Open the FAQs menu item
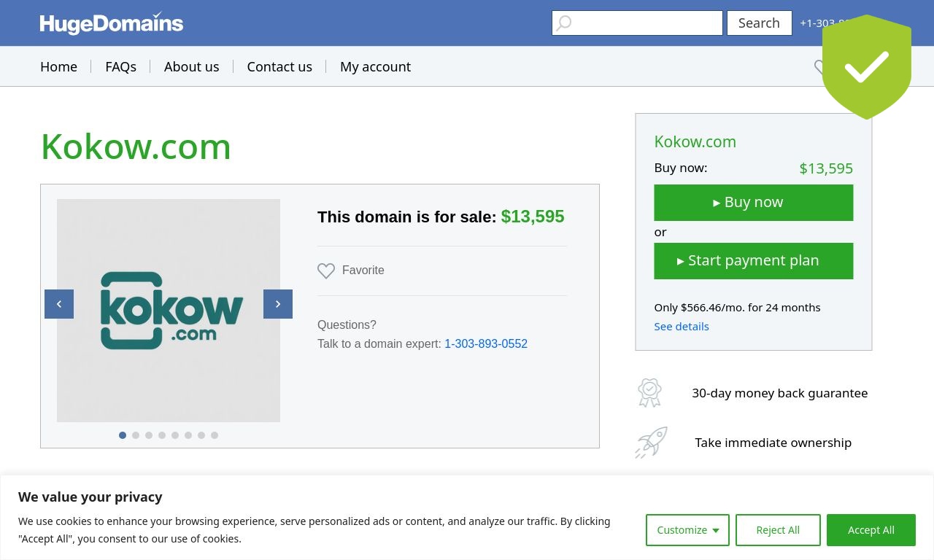This screenshot has width=934, height=560. pyautogui.click(x=120, y=66)
